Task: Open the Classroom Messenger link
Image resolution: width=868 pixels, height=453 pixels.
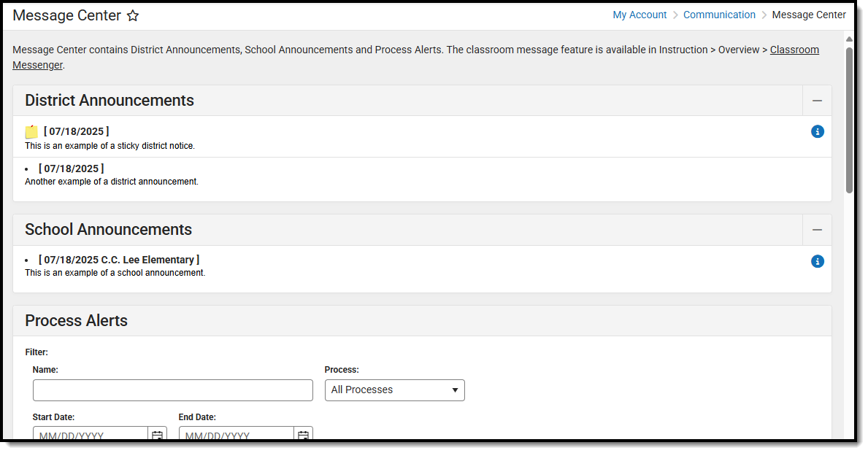Action: tap(794, 50)
